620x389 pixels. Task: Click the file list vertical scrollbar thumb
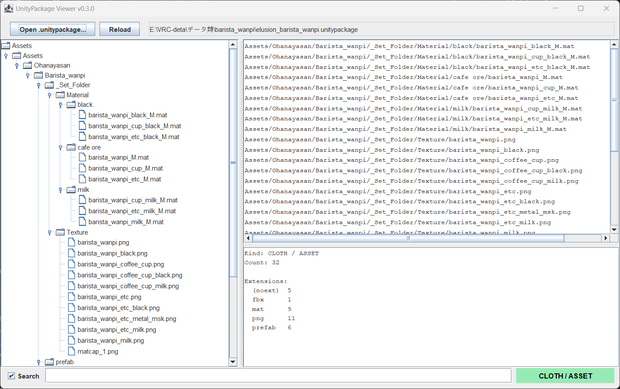click(x=614, y=100)
